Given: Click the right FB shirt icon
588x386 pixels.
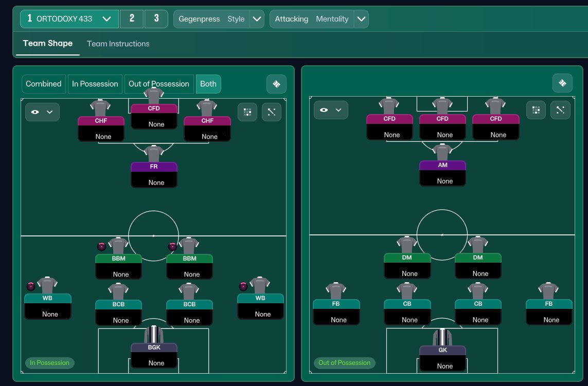Looking at the screenshot, I should pyautogui.click(x=548, y=291).
